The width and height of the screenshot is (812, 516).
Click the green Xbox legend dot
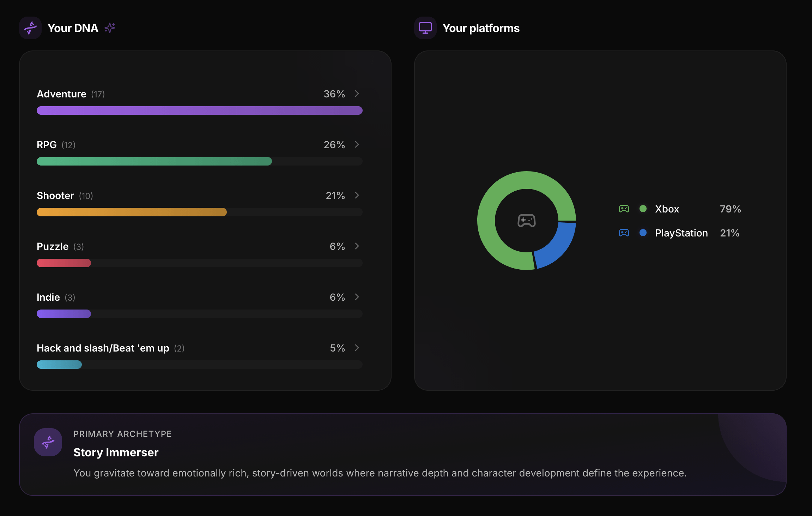tap(643, 209)
